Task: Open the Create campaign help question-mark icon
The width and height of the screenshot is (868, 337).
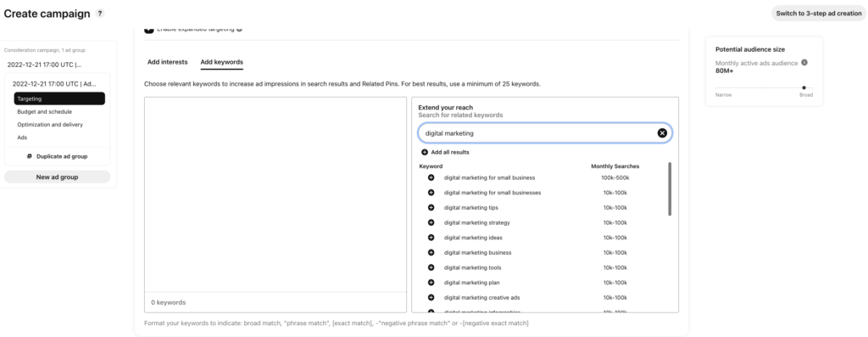Action: [x=100, y=14]
